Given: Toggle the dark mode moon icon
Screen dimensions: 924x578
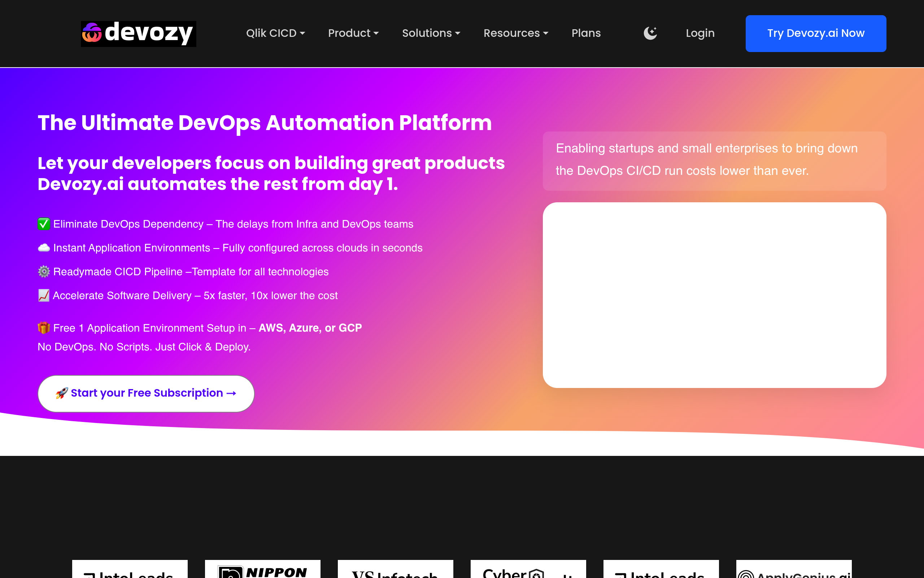Looking at the screenshot, I should coord(650,33).
